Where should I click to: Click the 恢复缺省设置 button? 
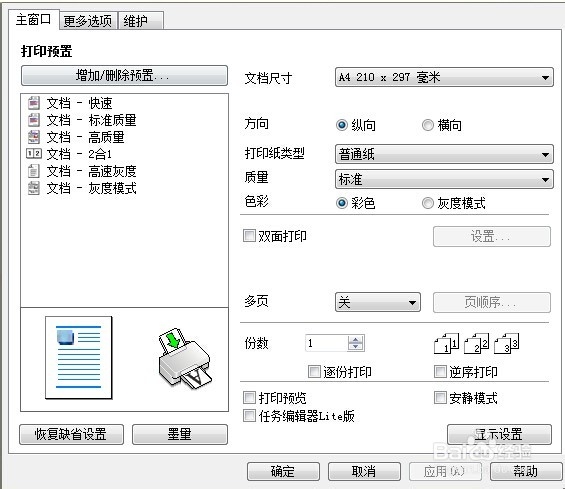(x=71, y=434)
